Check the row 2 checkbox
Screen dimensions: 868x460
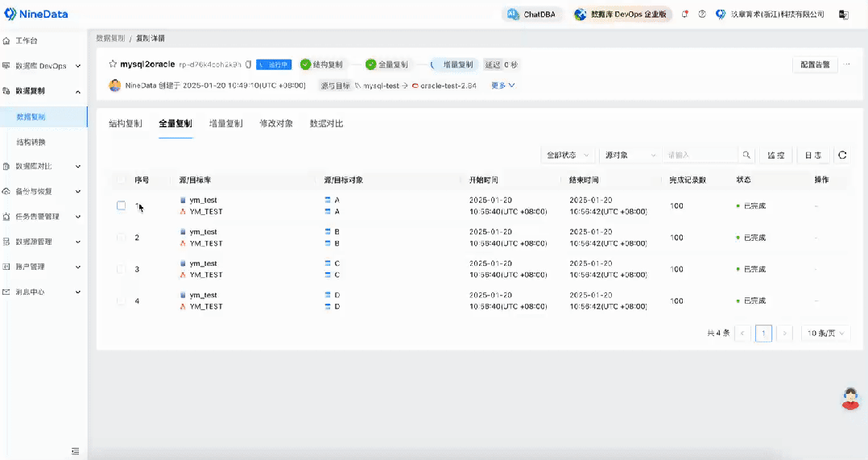[122, 238]
